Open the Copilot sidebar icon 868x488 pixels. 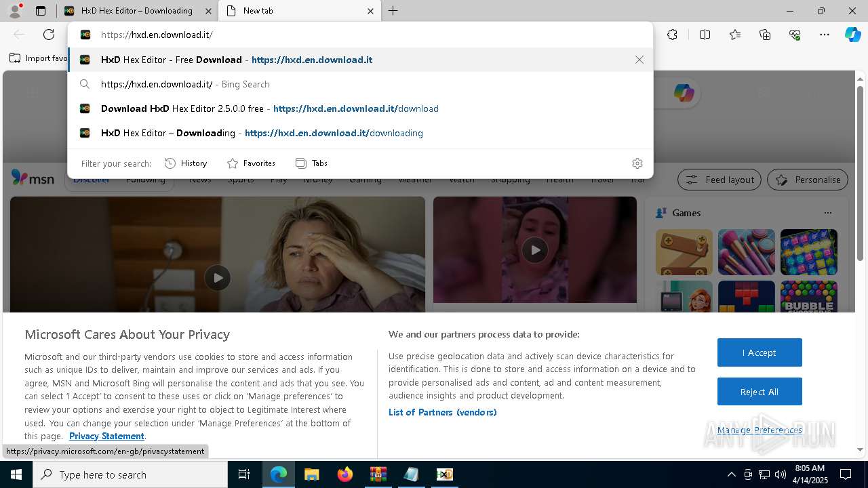pos(852,35)
